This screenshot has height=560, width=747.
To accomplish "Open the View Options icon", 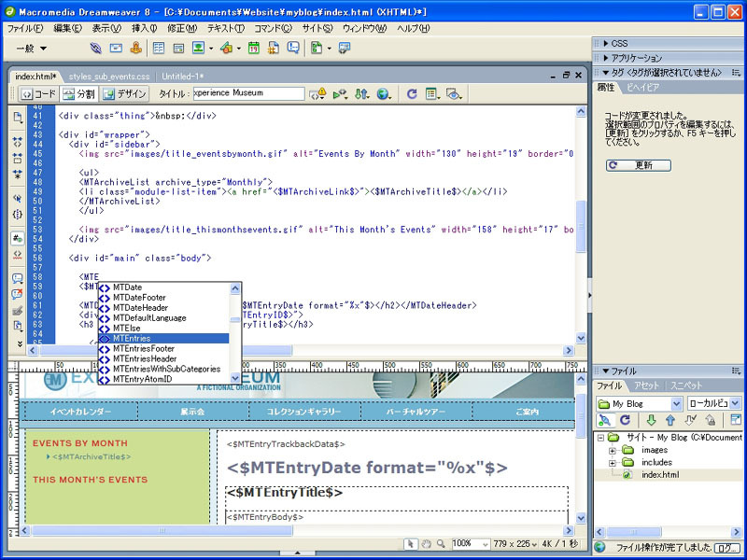I will 432,94.
